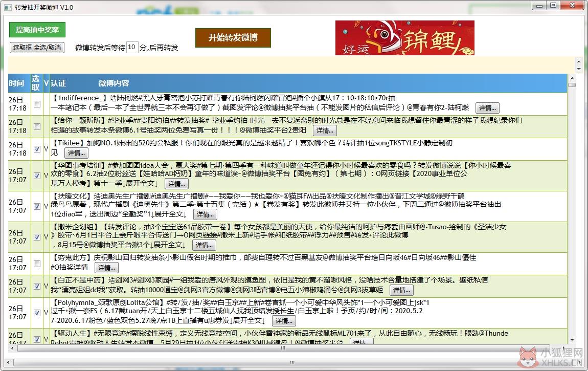
Task: Click the green 提高抽中奖率 button
Action: 37,30
